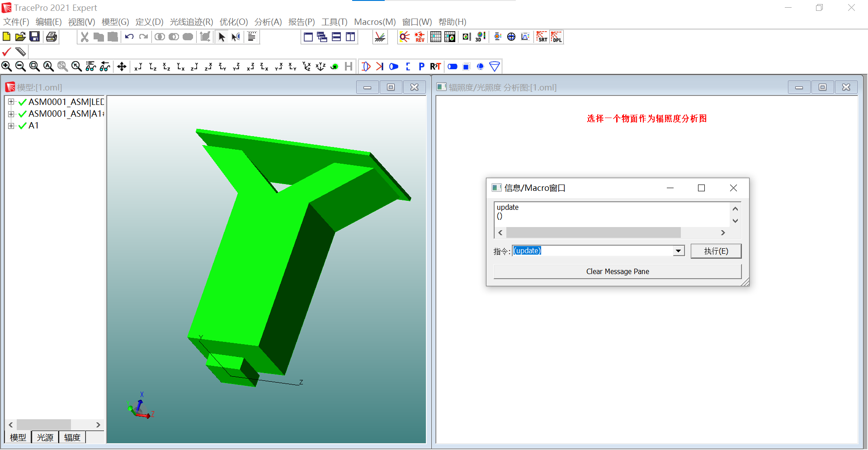Click the cascade windows icon

click(x=322, y=37)
